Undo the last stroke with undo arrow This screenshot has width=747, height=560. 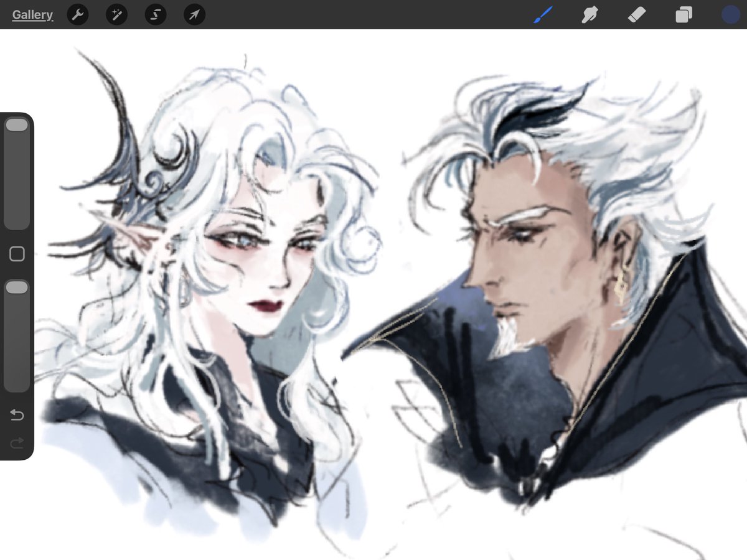[x=17, y=415]
